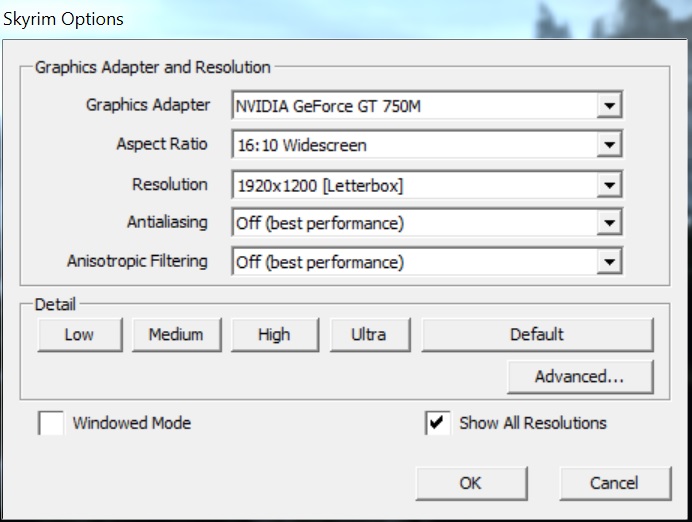
Task: Open the Anisotropic Filtering dropdown
Action: [427, 261]
